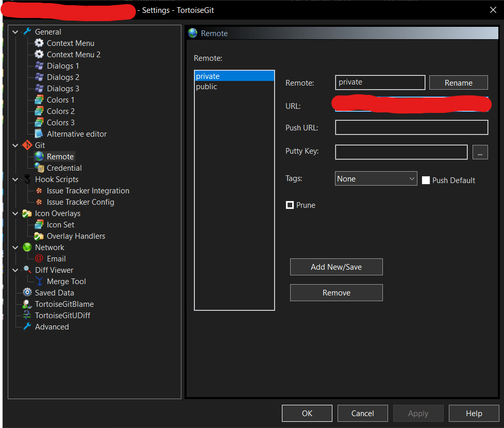The width and height of the screenshot is (504, 428).
Task: Click the icon beside TortoiseGitUDiff
Action: [x=27, y=315]
